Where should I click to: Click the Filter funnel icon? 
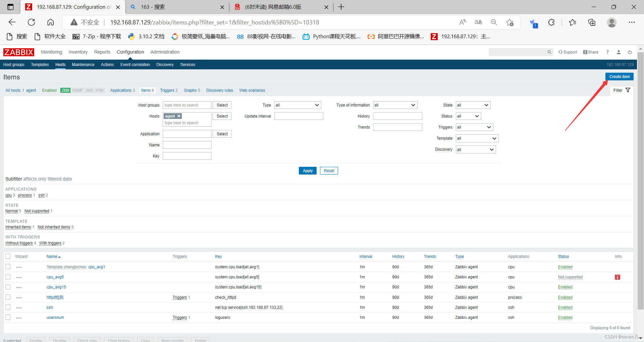coord(628,90)
